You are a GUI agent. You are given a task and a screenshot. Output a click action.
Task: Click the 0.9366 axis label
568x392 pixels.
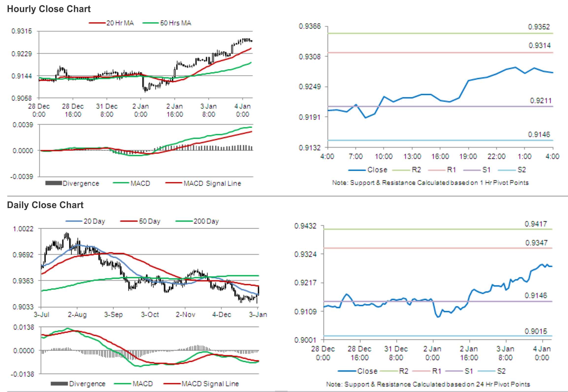click(x=310, y=26)
